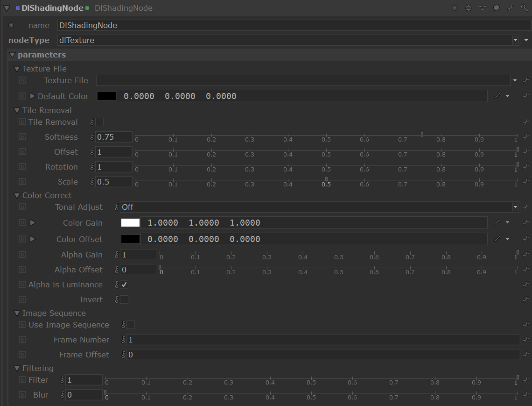Expand the Default Color parameter triangle
Screen dimensions: 532x406
pyautogui.click(x=32, y=96)
